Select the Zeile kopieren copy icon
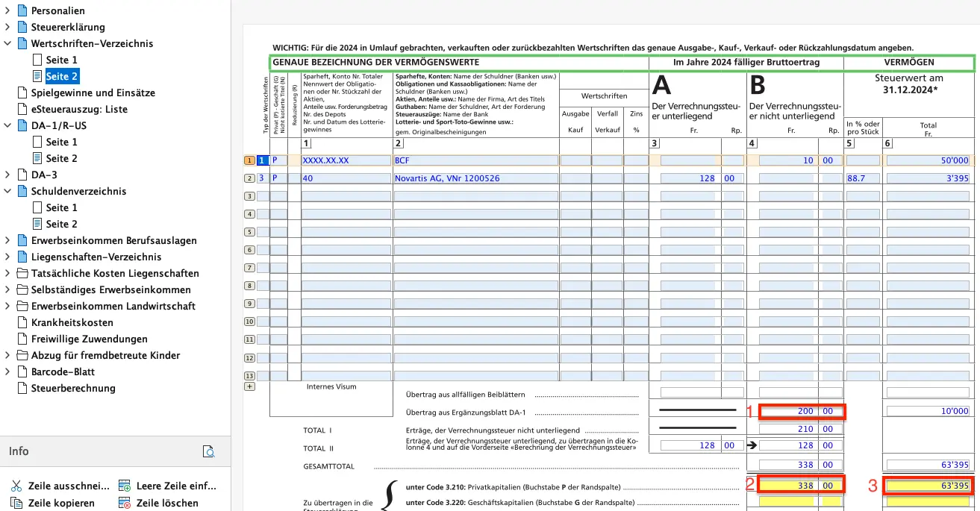This screenshot has width=980, height=511. [17, 501]
